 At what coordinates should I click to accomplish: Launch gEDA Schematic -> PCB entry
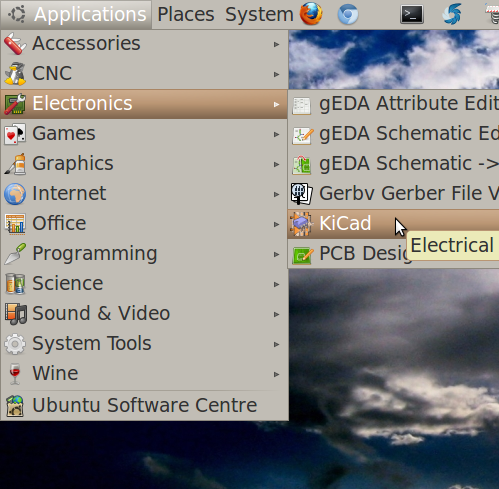[x=393, y=163]
